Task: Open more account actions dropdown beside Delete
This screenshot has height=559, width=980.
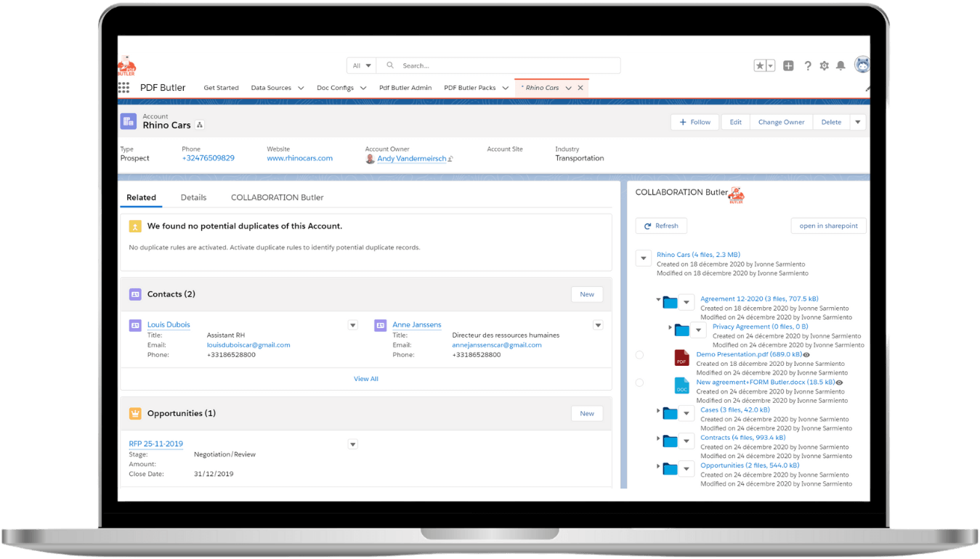Action: [858, 122]
